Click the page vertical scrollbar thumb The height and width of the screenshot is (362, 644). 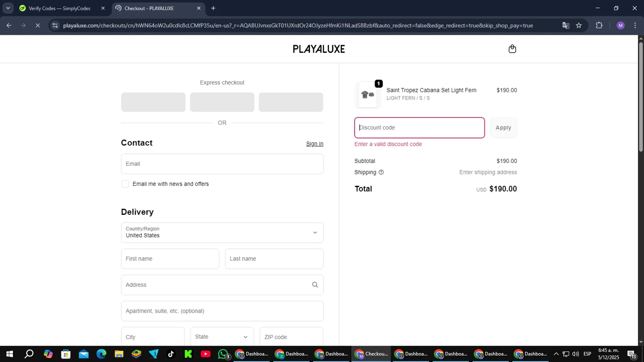[641, 97]
